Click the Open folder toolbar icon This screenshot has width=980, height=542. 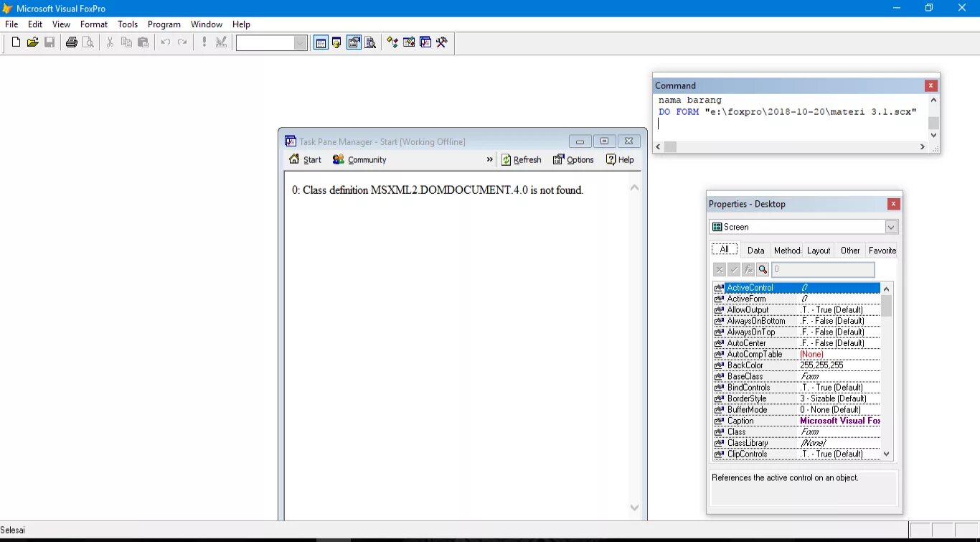pyautogui.click(x=32, y=42)
